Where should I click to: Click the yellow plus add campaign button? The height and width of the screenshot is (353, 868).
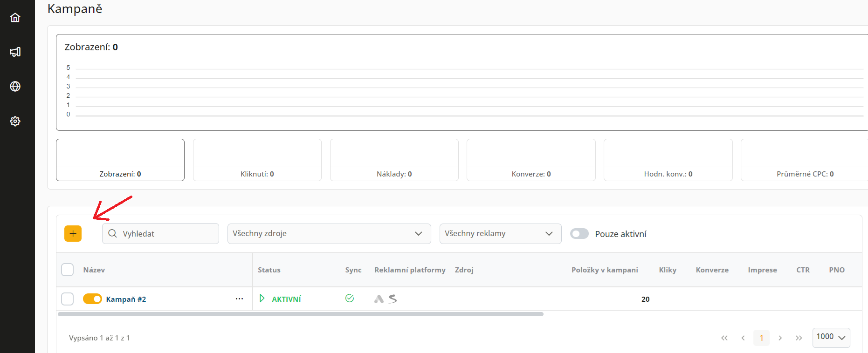click(x=73, y=234)
